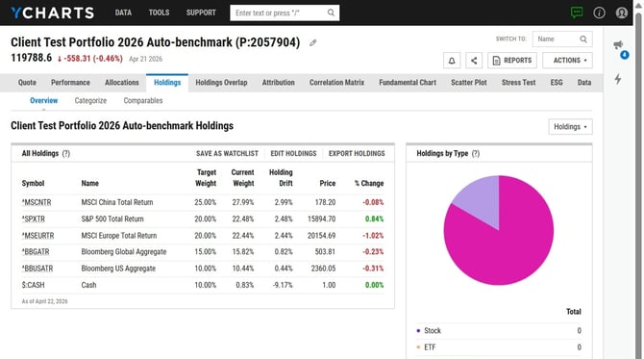Screen dimensions: 644x359
Task: Click the search magnifier in top bar
Action: click(x=331, y=13)
